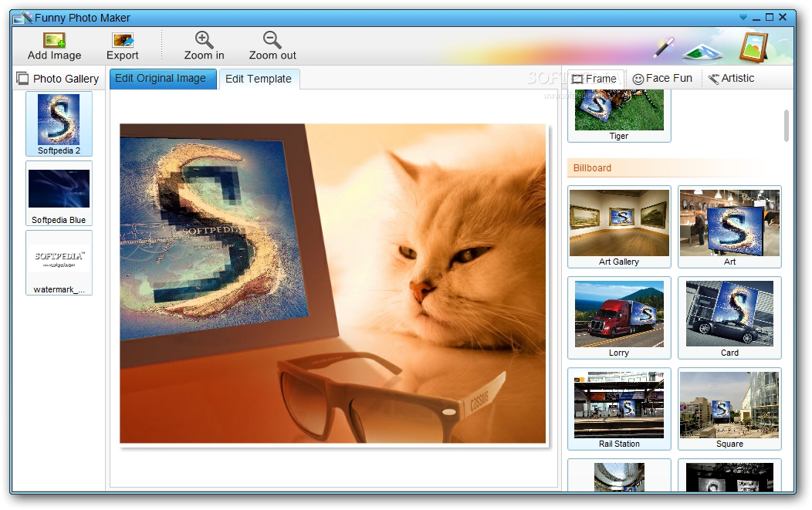Click the templates panel vertical scrollbar
The height and width of the screenshot is (510, 812).
tap(787, 125)
